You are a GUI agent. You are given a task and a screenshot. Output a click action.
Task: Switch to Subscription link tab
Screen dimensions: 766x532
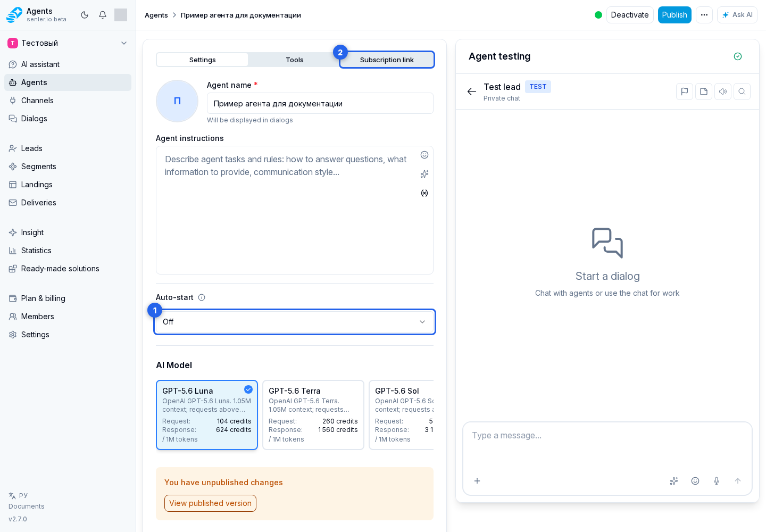click(x=387, y=60)
